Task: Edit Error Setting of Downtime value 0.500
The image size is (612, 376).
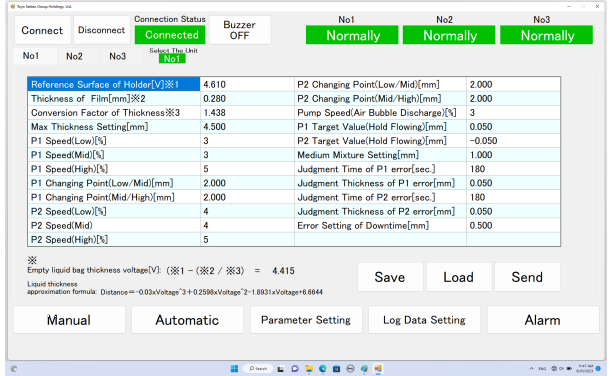Action: 513,225
